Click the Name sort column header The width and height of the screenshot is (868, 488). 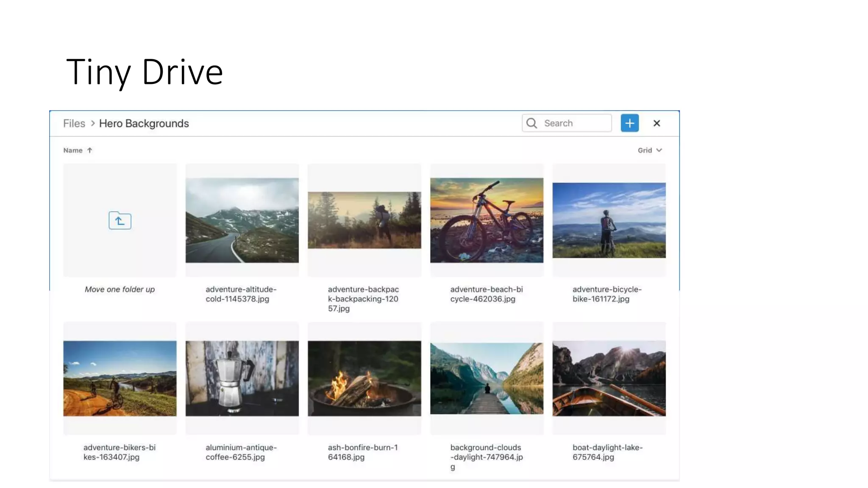point(73,150)
